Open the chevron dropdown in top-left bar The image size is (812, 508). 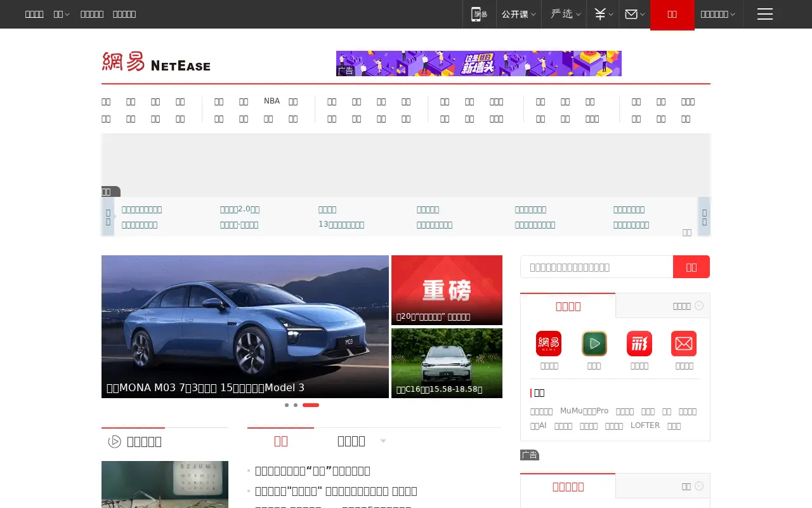[x=62, y=14]
